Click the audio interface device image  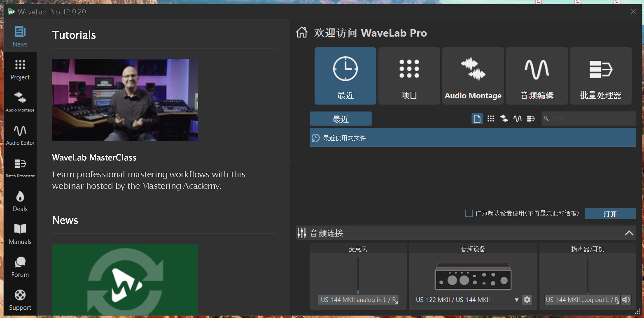point(473,276)
